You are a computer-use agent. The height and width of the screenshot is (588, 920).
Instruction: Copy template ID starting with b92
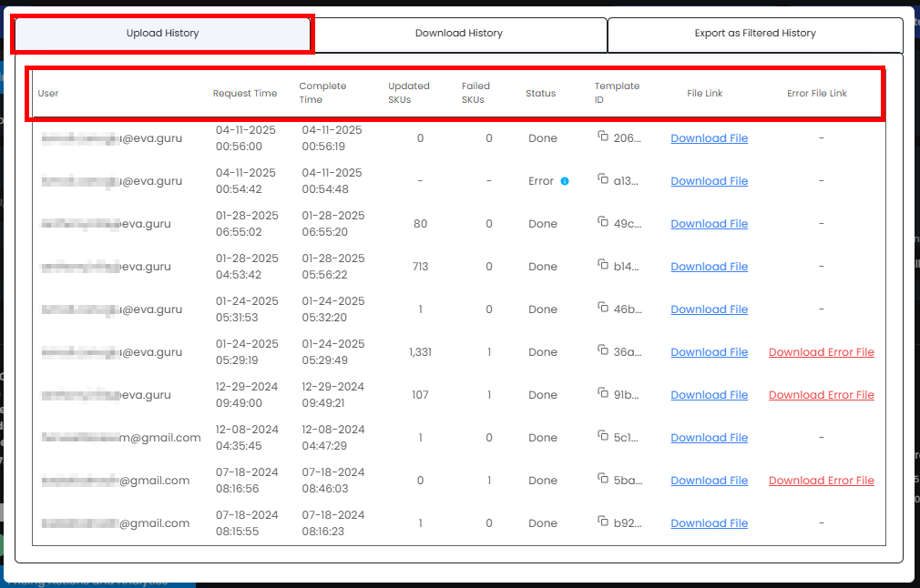[603, 522]
